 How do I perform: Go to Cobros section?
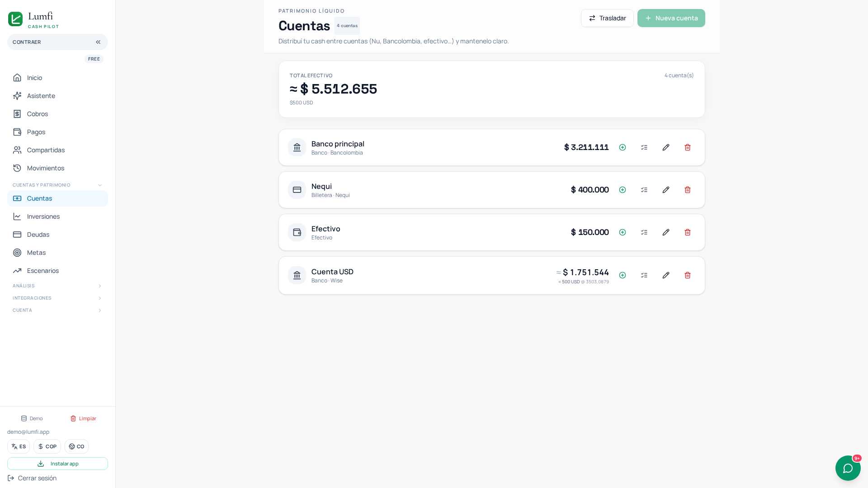point(57,114)
